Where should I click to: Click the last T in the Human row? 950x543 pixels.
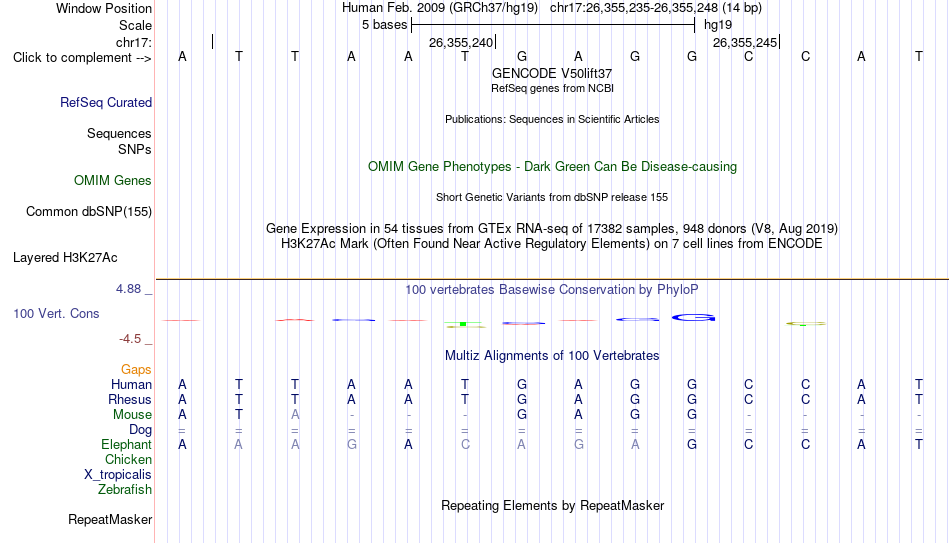(x=918, y=385)
